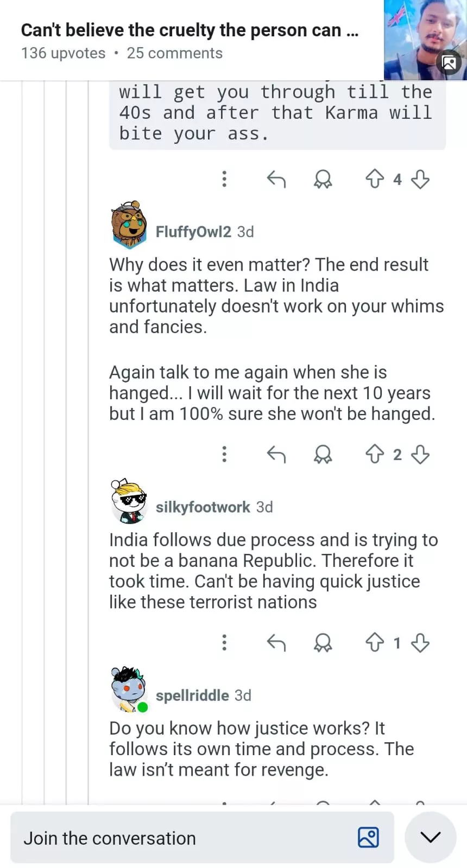Give award to FluffyOwl2's comment
The width and height of the screenshot is (467, 868).
323,454
